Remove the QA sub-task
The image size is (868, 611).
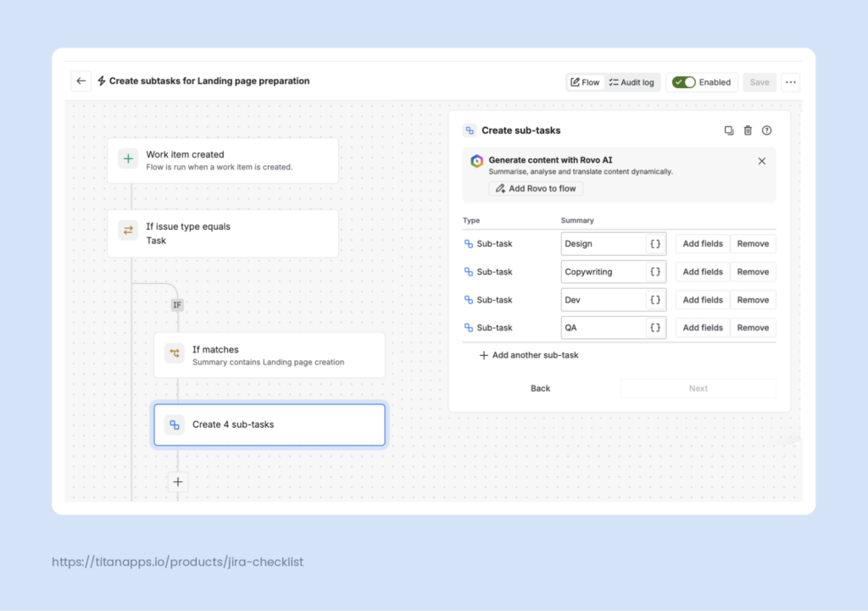(753, 328)
